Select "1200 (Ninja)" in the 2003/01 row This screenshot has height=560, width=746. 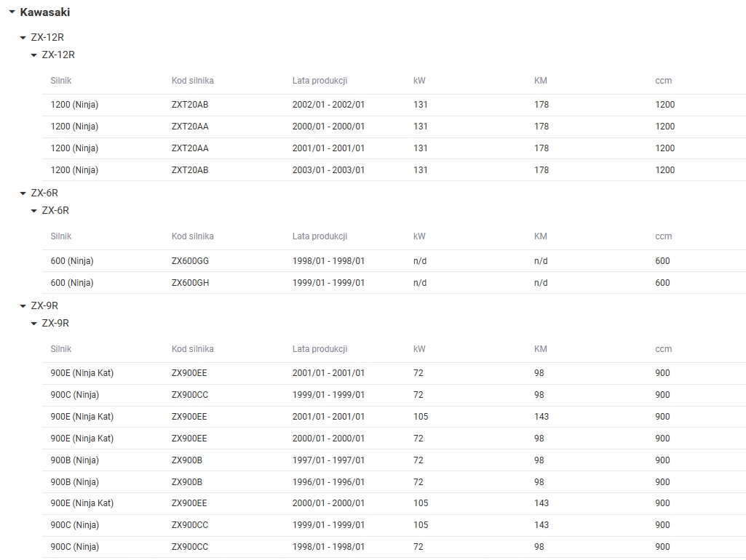point(74,170)
